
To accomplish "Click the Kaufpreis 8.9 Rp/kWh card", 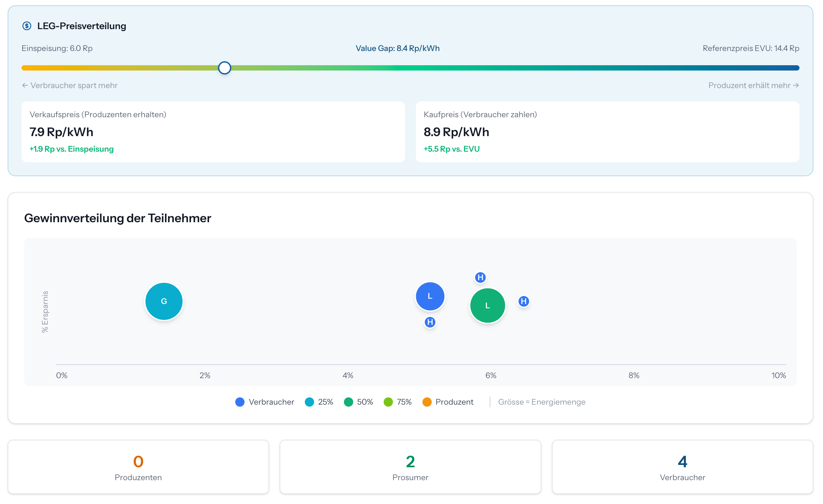I will click(607, 131).
